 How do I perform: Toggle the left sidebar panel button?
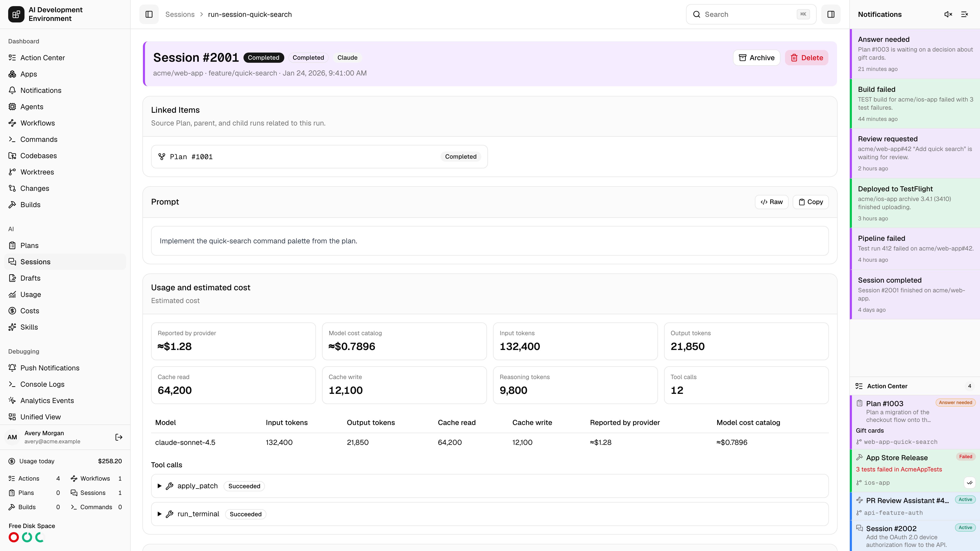(x=149, y=15)
